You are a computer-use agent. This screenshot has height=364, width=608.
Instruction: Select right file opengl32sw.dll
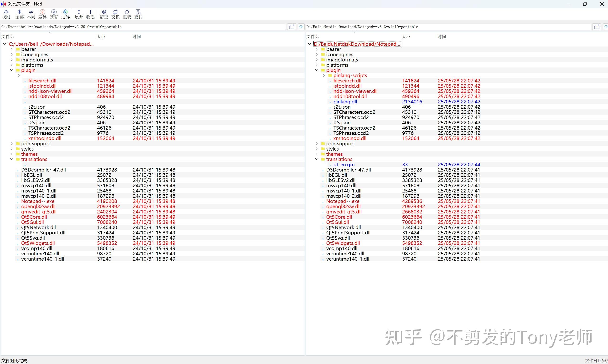click(343, 207)
